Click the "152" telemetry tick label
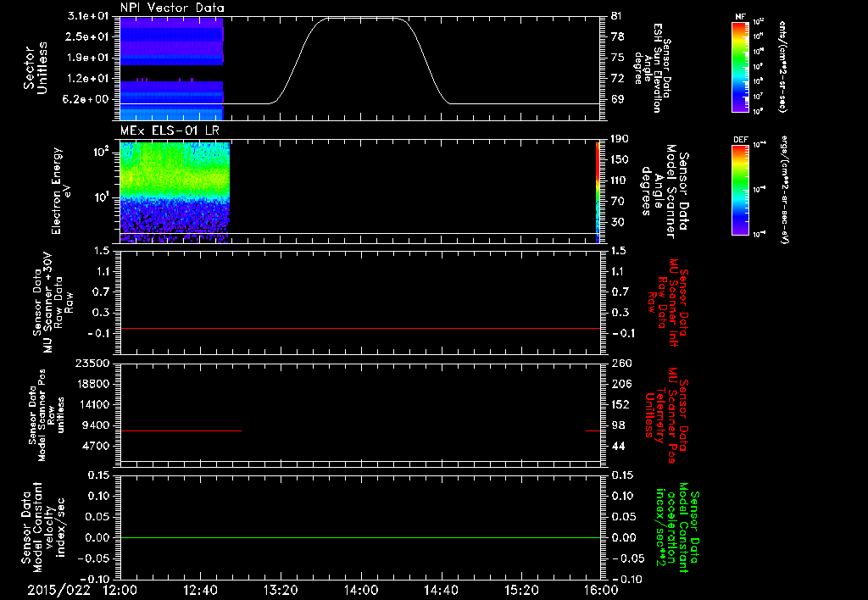The width and height of the screenshot is (868, 600). tap(620, 404)
